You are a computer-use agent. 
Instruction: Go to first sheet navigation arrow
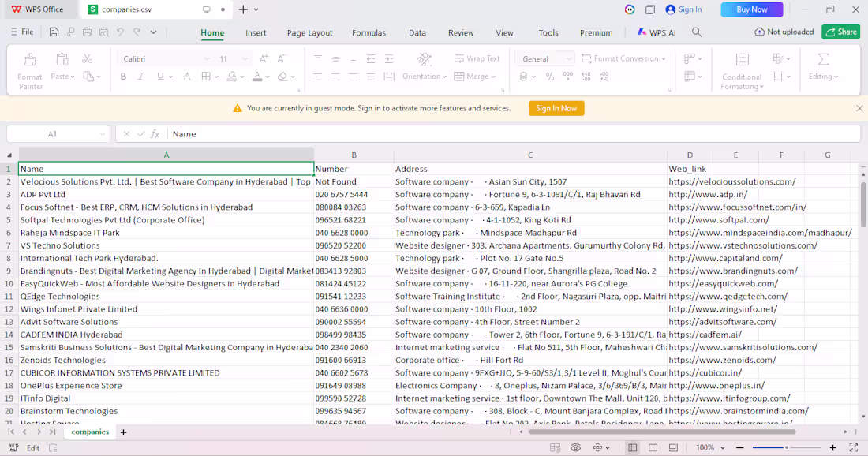11,432
